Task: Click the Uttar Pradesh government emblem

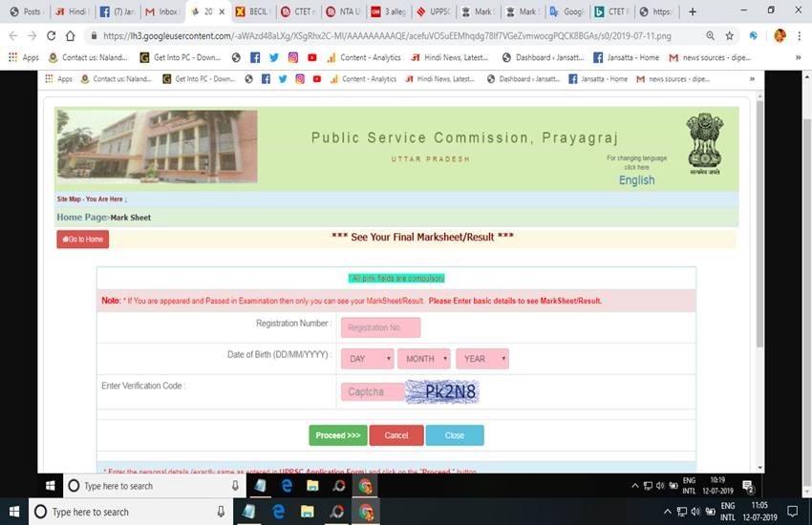Action: coord(704,140)
